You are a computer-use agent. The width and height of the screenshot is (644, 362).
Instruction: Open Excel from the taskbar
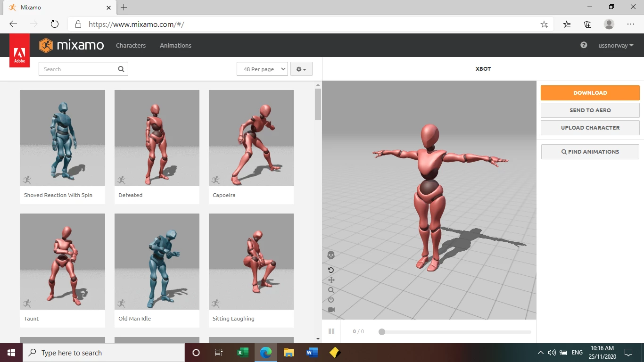tap(242, 353)
